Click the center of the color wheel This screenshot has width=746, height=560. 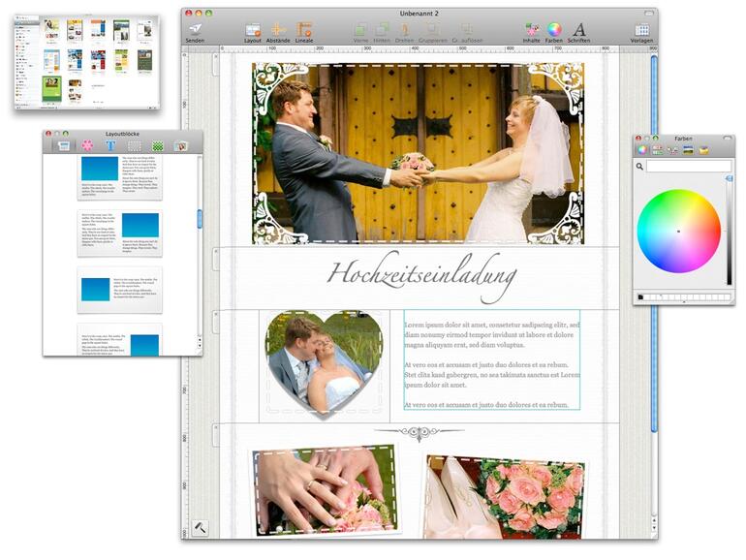coord(678,232)
